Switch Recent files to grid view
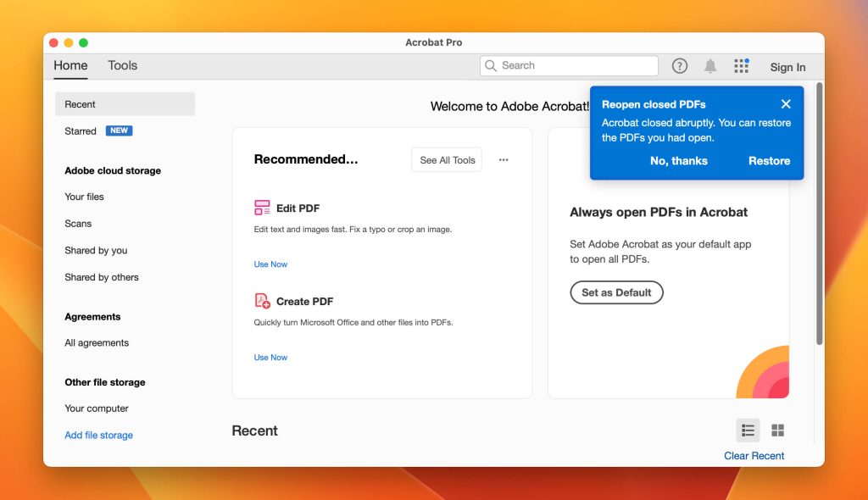Viewport: 868px width, 500px height. (777, 431)
